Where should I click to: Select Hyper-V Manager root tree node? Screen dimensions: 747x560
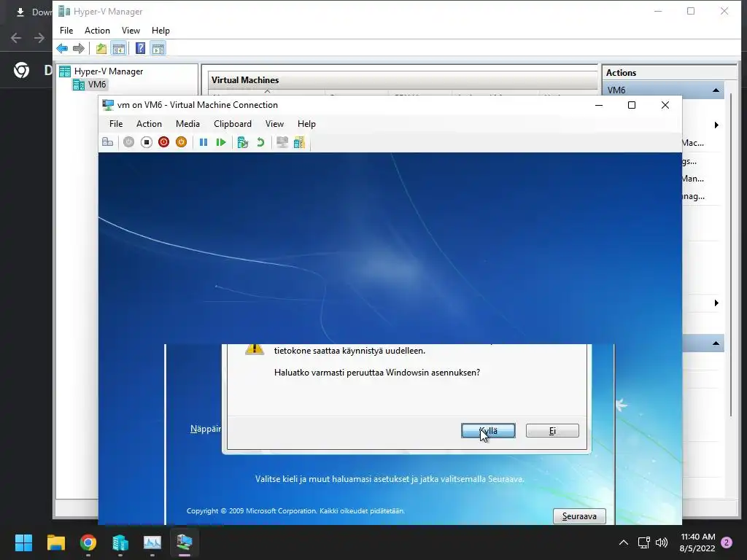(x=101, y=71)
